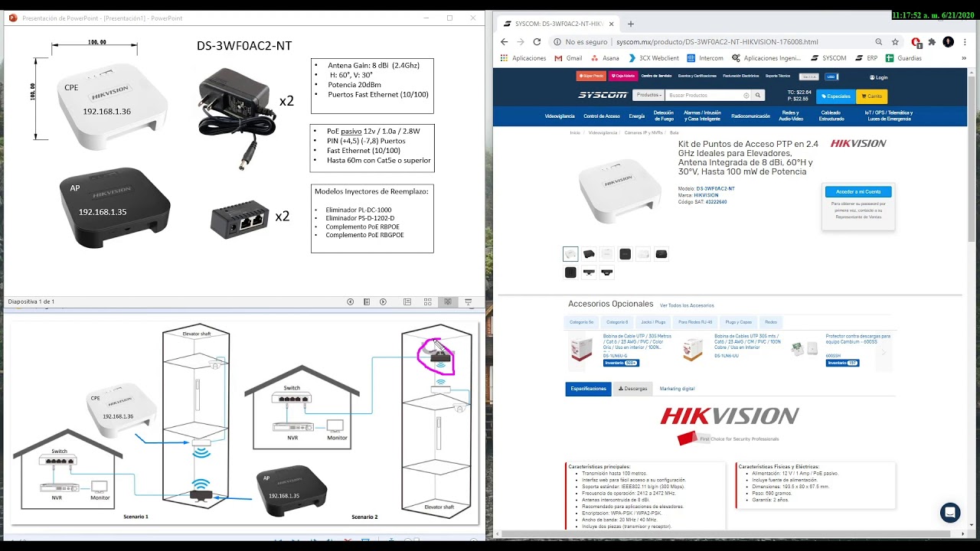980x551 pixels.
Task: Go to next slide in PowerPoint
Action: click(384, 302)
